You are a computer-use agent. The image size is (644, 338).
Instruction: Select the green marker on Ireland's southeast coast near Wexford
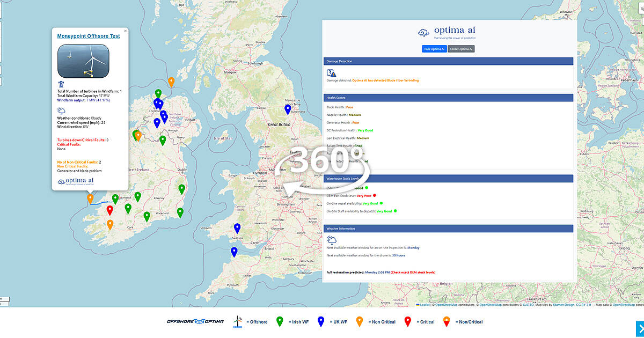pos(180,212)
